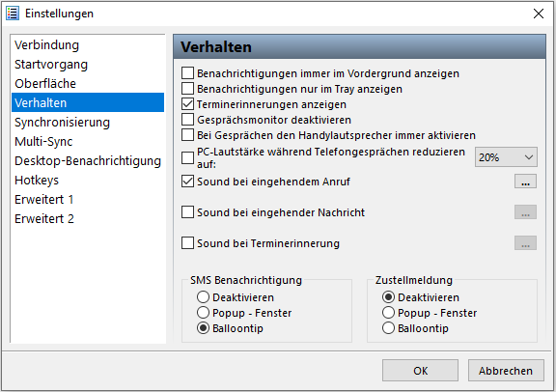The width and height of the screenshot is (556, 392).
Task: Open sound file browser for incoming call
Action: [x=525, y=182]
